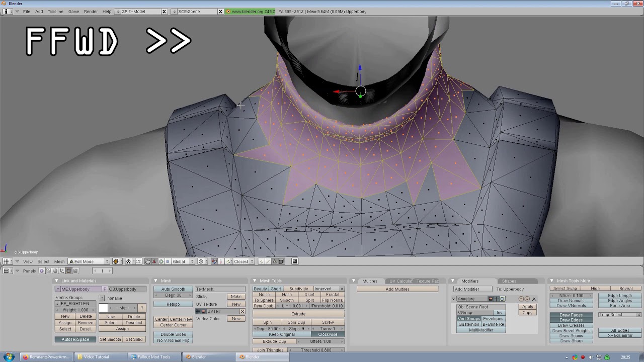This screenshot has width=644, height=362.
Task: Select the translate manipulator triangle icon
Action: click(154, 261)
